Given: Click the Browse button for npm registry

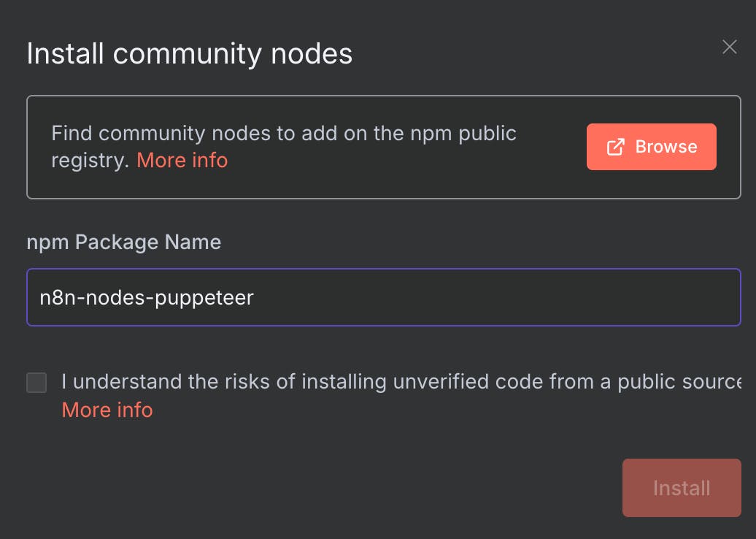Looking at the screenshot, I should tap(651, 147).
